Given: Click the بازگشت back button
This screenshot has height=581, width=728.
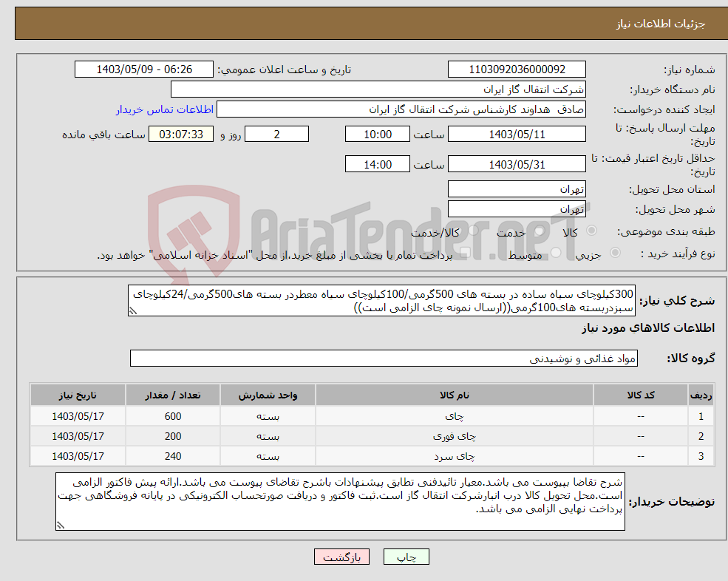Looking at the screenshot, I should tap(341, 557).
